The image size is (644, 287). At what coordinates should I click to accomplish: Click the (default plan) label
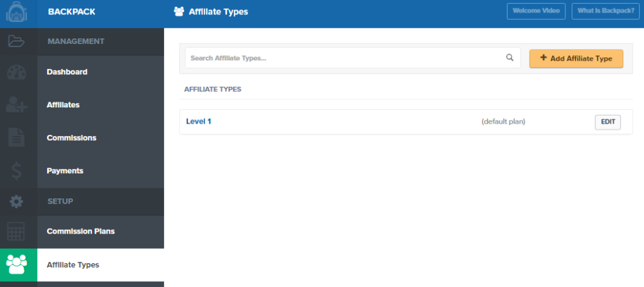503,121
